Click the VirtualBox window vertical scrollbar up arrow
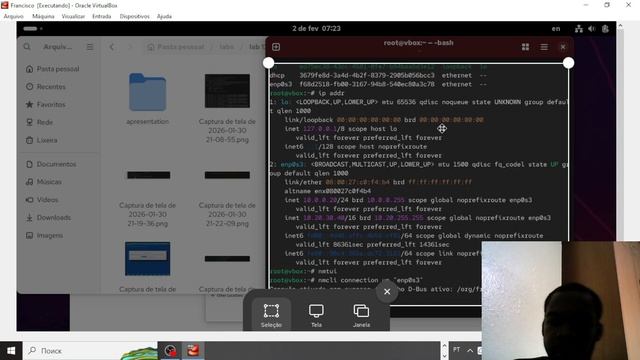Screen dimensions: 640x360 (x=620, y=26)
